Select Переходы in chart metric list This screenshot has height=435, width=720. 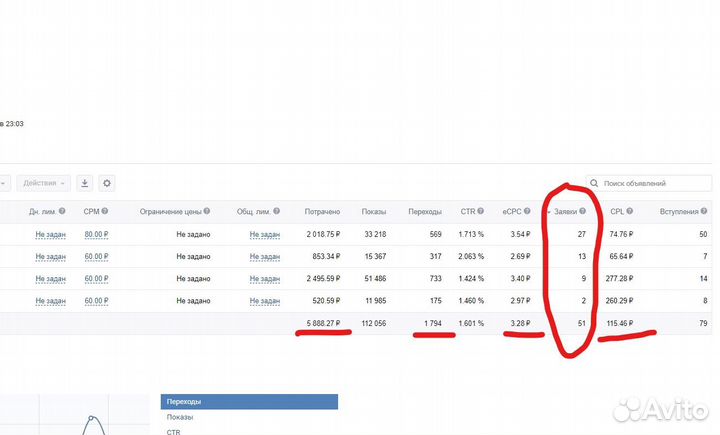pyautogui.click(x=249, y=402)
